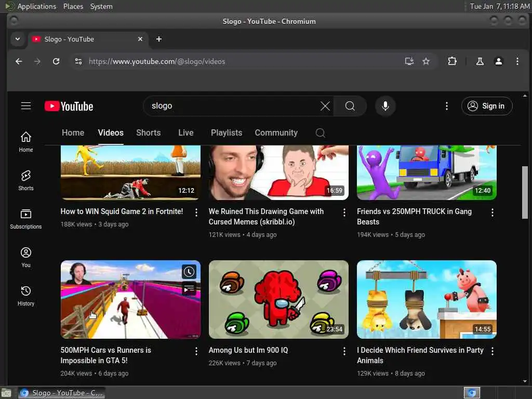Go to Home in the sidebar
The image size is (532, 399).
pos(26,142)
